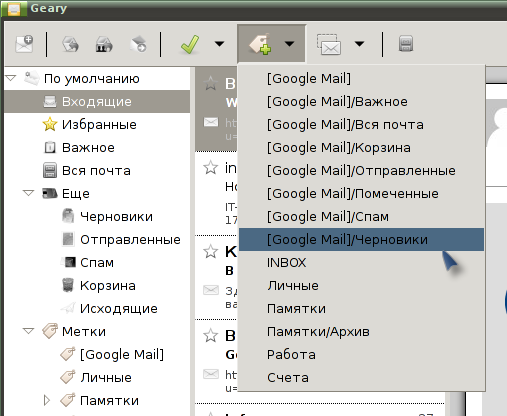Open the Памятки label in sidebar
Image resolution: width=507 pixels, height=416 pixels.
pos(97,400)
